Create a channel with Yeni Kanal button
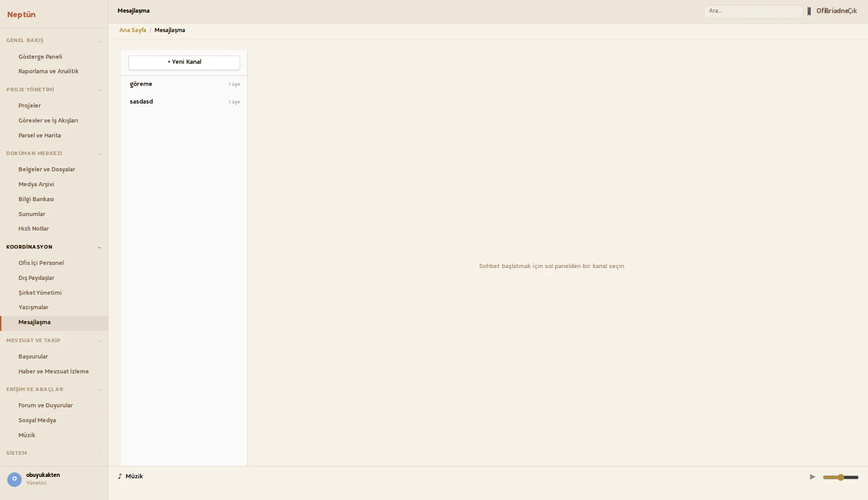The height and width of the screenshot is (500, 868). (184, 62)
